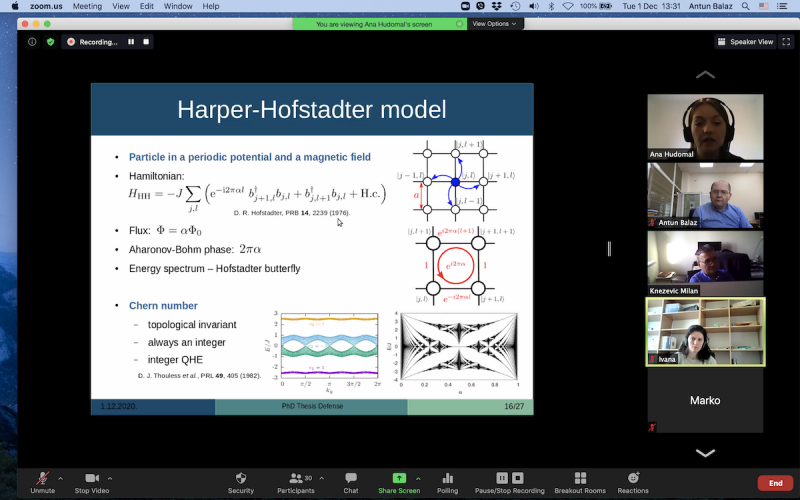This screenshot has height=500, width=800.
Task: Click the battery 100% indicator
Action: coord(595,6)
